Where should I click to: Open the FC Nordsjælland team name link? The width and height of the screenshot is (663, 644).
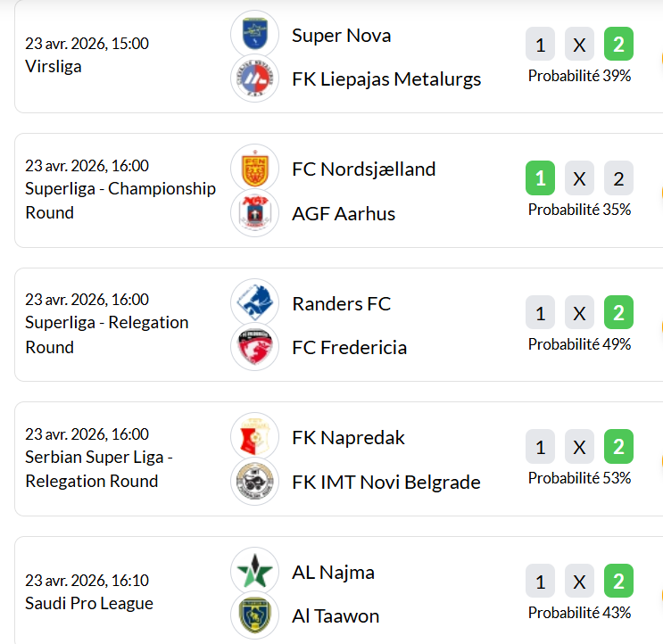363,169
